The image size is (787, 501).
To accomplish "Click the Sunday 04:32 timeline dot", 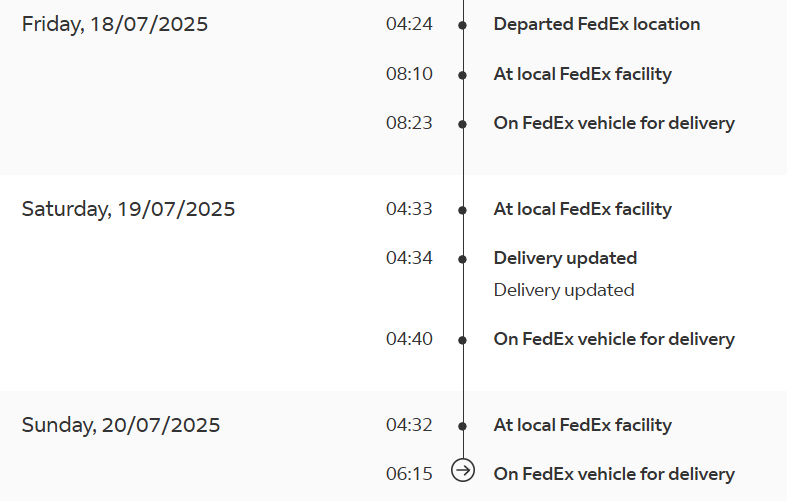I will [x=463, y=426].
